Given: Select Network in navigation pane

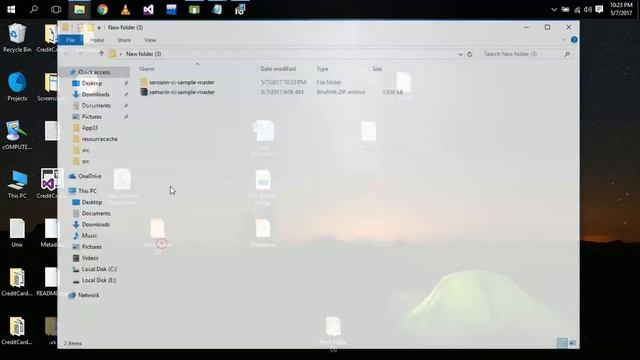Looking at the screenshot, I should click(x=89, y=295).
